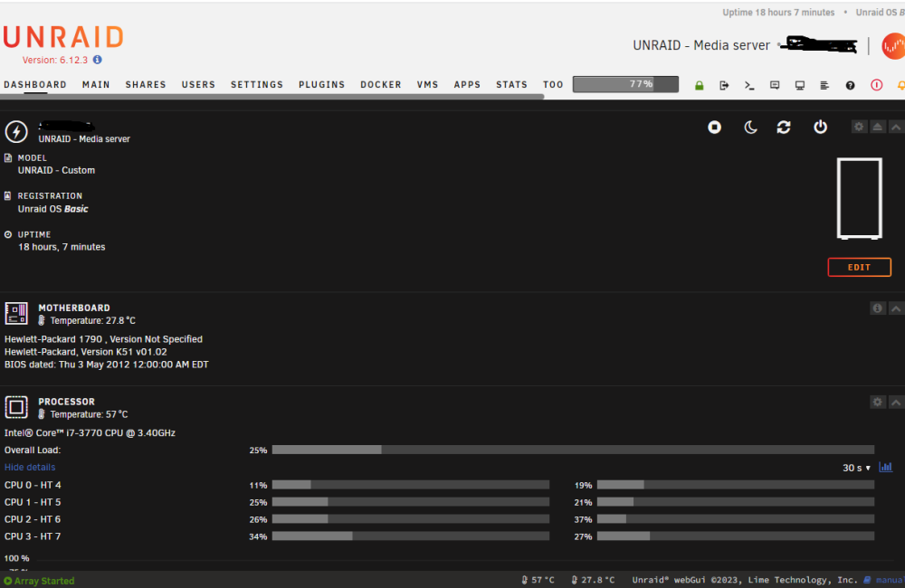The height and width of the screenshot is (588, 905).
Task: Click the eject-style icon on the server tile
Action: tap(877, 127)
